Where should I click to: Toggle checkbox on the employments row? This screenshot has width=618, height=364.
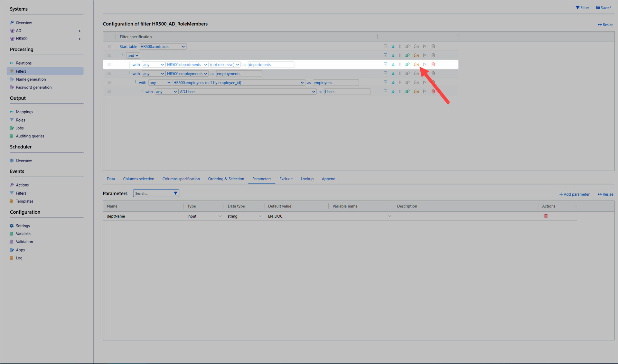click(x=385, y=74)
